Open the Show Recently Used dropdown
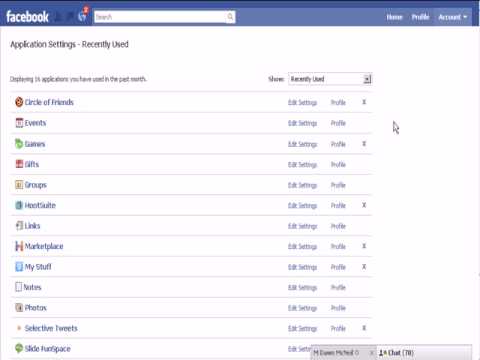480x360 pixels. (330, 79)
